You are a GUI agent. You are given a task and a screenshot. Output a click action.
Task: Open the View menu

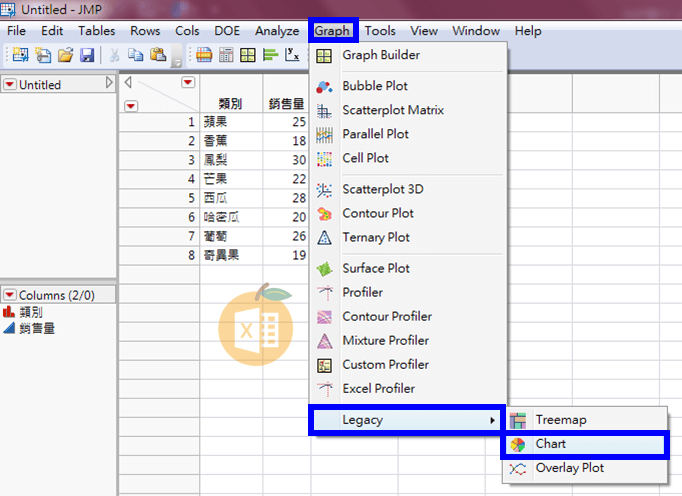click(x=424, y=31)
